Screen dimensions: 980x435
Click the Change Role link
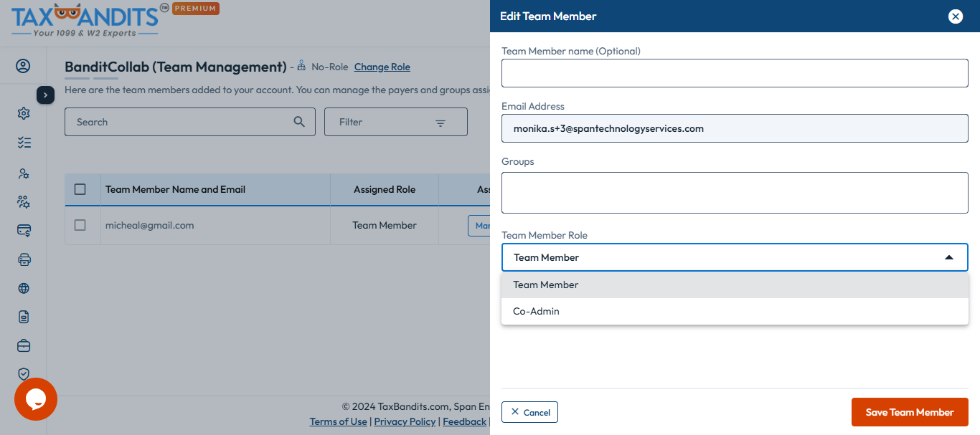tap(382, 67)
